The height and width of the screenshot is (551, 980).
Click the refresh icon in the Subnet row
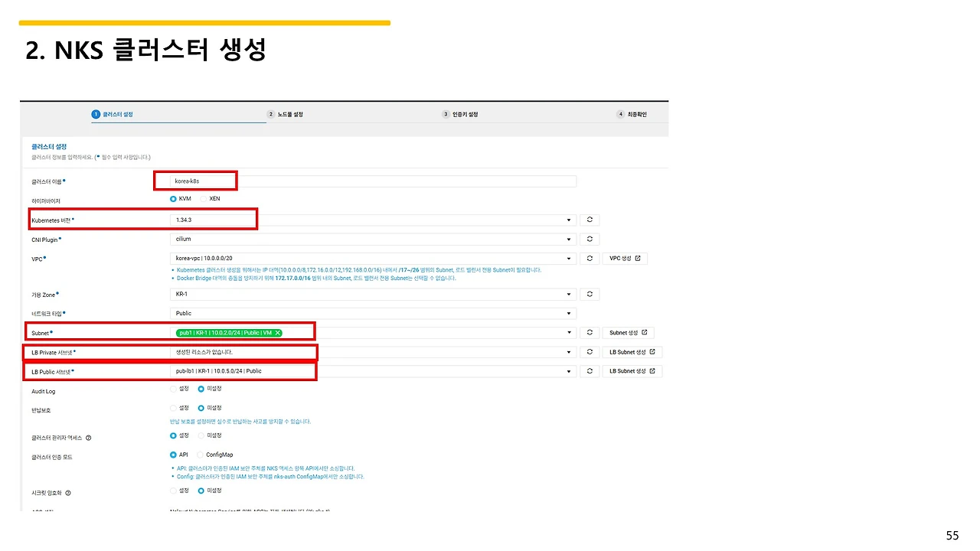[590, 333]
